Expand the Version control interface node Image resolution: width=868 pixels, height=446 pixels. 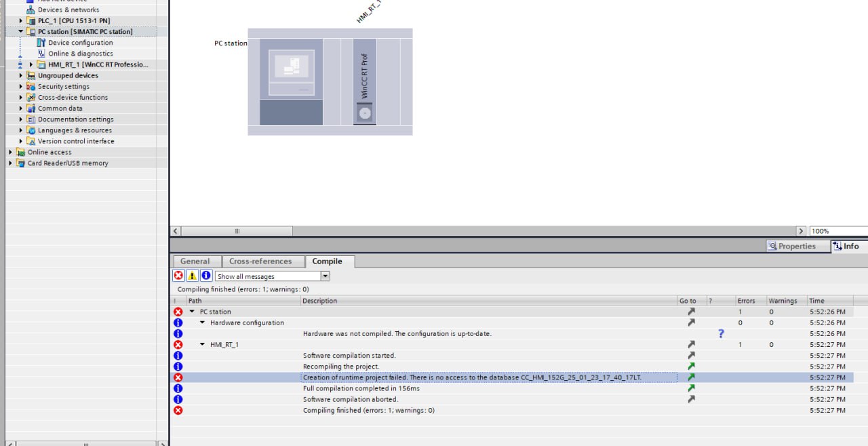[x=21, y=141]
